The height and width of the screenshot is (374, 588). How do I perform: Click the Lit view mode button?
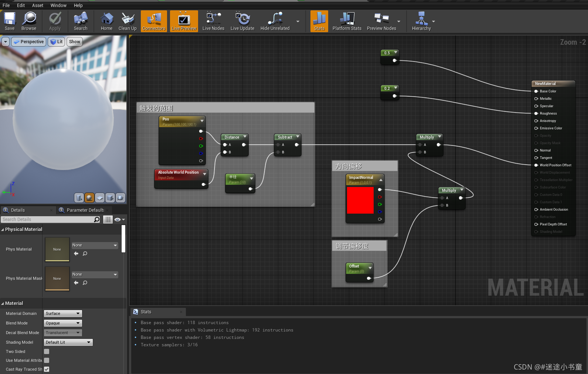pos(56,42)
